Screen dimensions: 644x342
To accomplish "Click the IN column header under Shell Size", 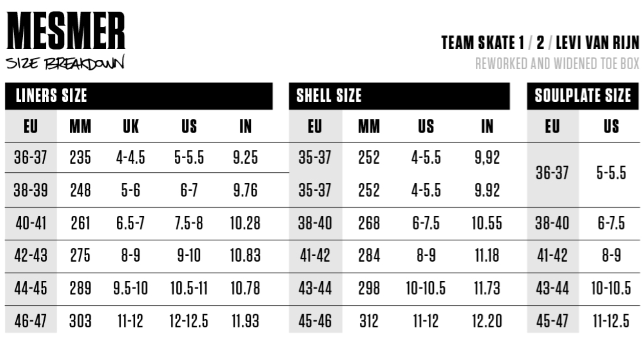I will [x=487, y=126].
